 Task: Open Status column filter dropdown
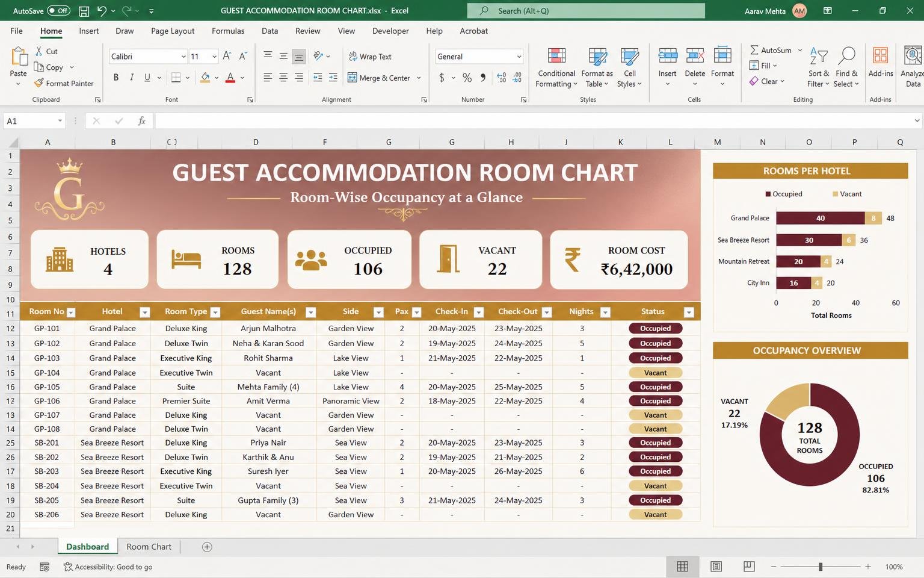coord(689,312)
